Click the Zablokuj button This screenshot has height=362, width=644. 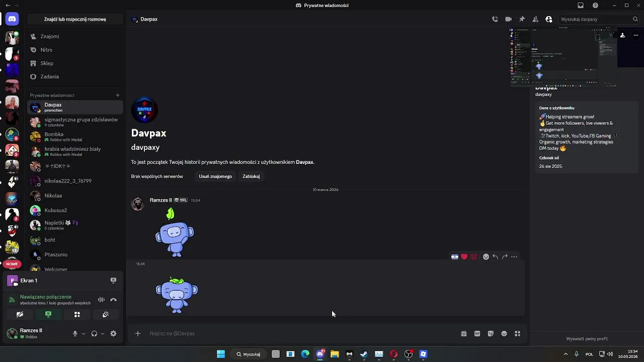coord(251,176)
